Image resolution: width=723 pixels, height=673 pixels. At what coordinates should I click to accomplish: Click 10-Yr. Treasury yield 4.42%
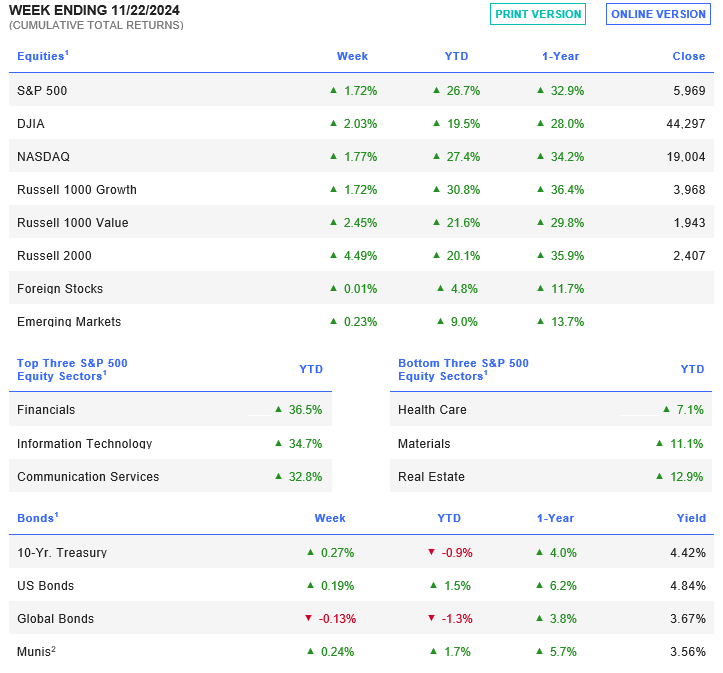coord(687,553)
